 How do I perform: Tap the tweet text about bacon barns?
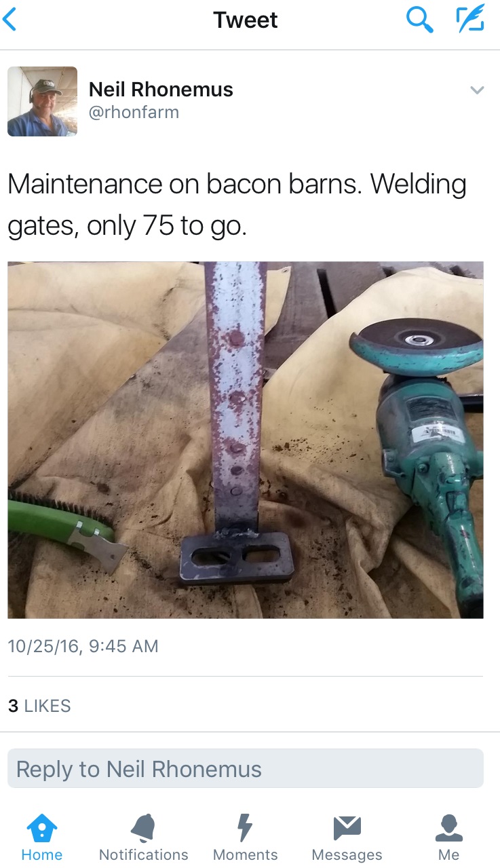[237, 204]
